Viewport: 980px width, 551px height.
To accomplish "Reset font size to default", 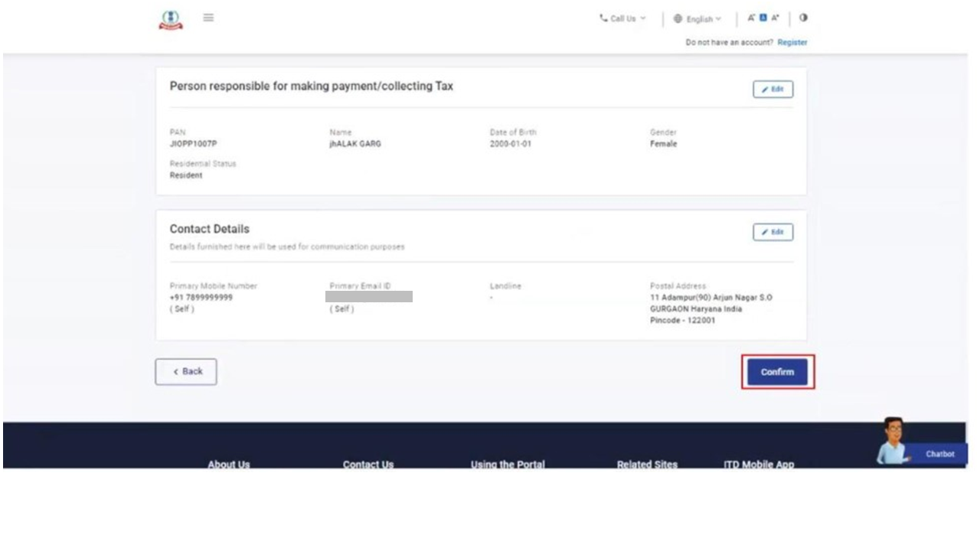I will point(763,18).
